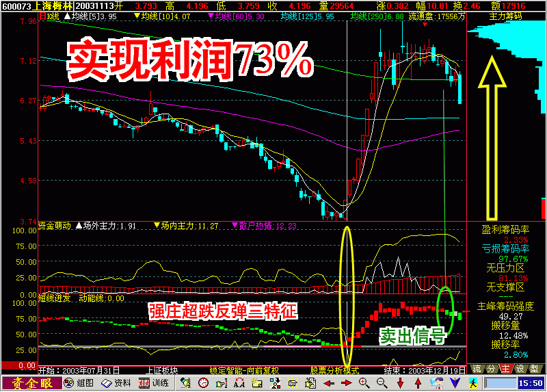Click the blue V checkmark icon
The image size is (547, 392).
click(455, 383)
